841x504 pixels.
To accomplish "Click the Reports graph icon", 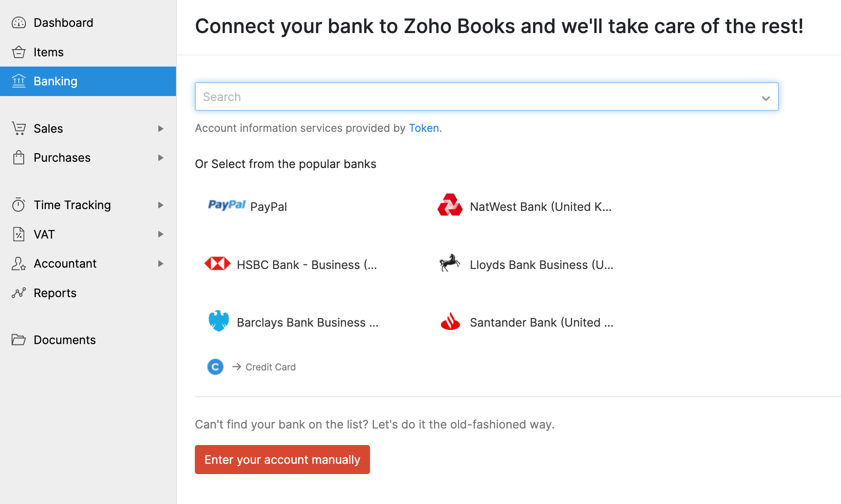I will [x=19, y=293].
